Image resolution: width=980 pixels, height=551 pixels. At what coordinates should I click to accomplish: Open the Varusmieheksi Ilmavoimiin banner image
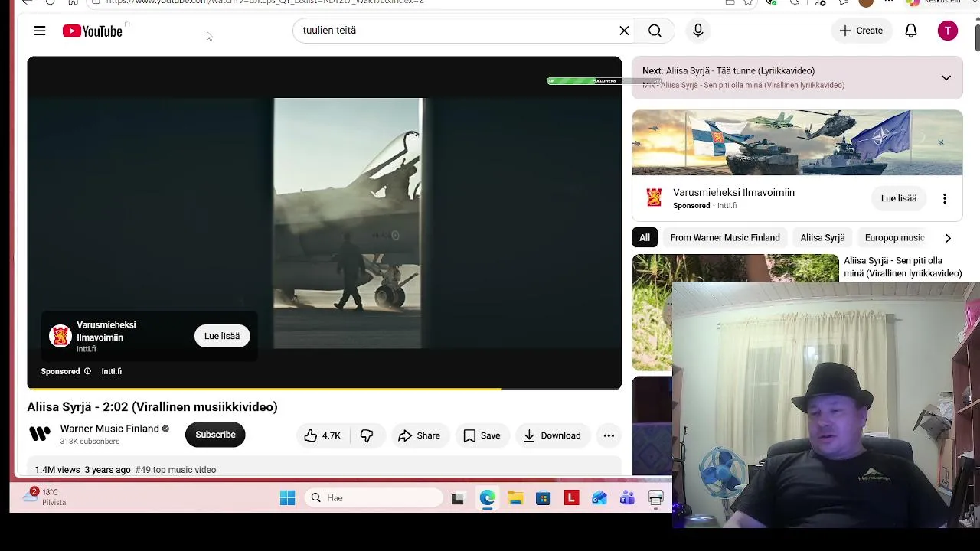click(797, 142)
